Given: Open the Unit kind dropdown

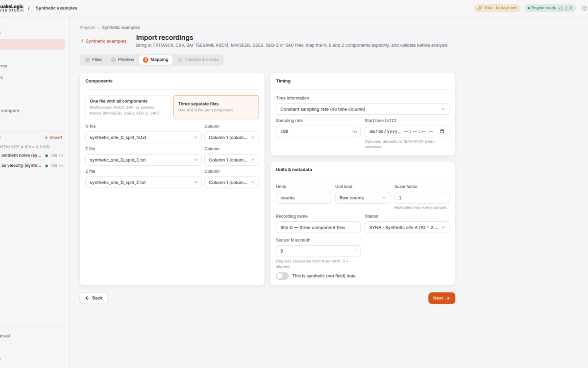Looking at the screenshot, I should coord(363,198).
